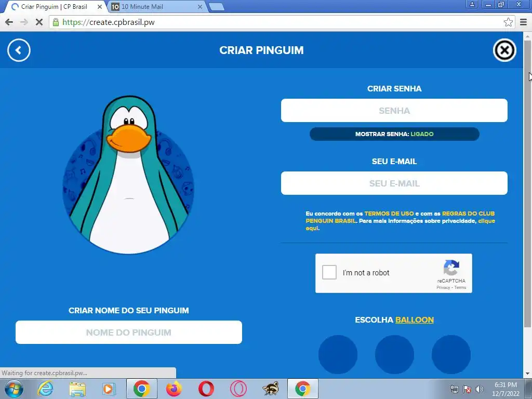Toggle Mostrar Senha: Ligado
532x399 pixels.
click(x=394, y=134)
